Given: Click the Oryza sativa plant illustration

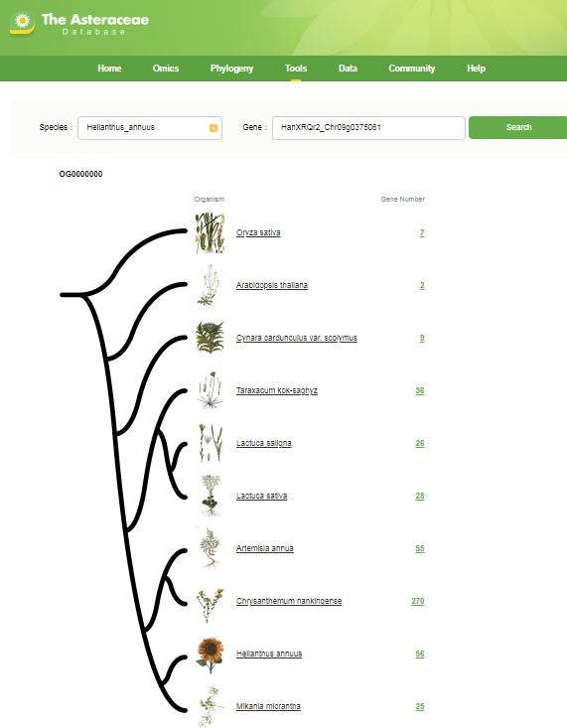Looking at the screenshot, I should (210, 233).
